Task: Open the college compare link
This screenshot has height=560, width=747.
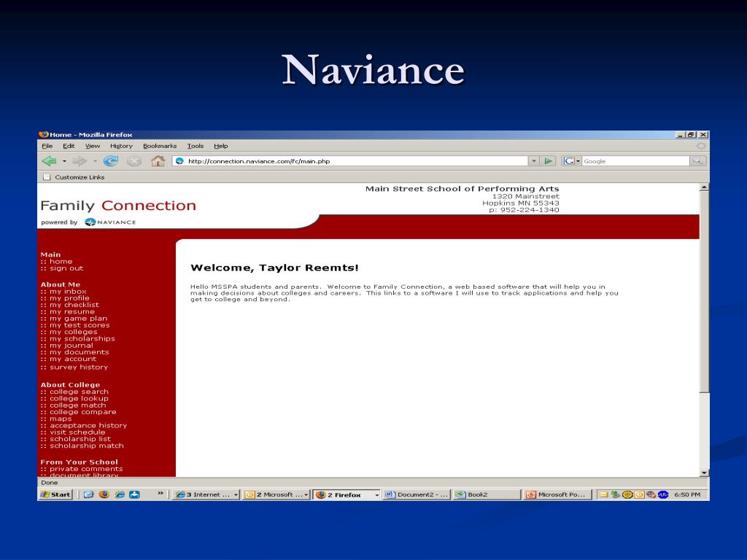Action: tap(83, 412)
